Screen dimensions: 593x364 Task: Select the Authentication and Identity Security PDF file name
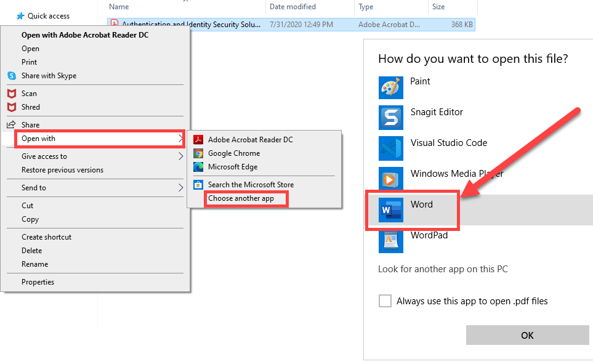(192, 25)
